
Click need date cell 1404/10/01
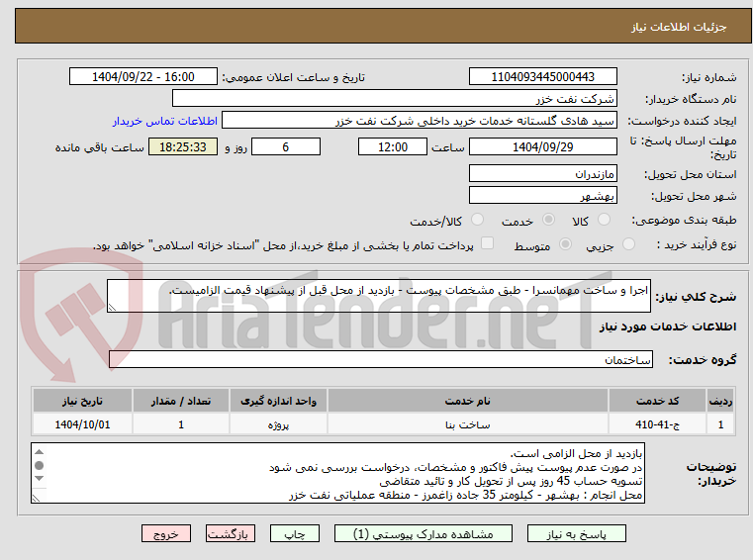82,424
